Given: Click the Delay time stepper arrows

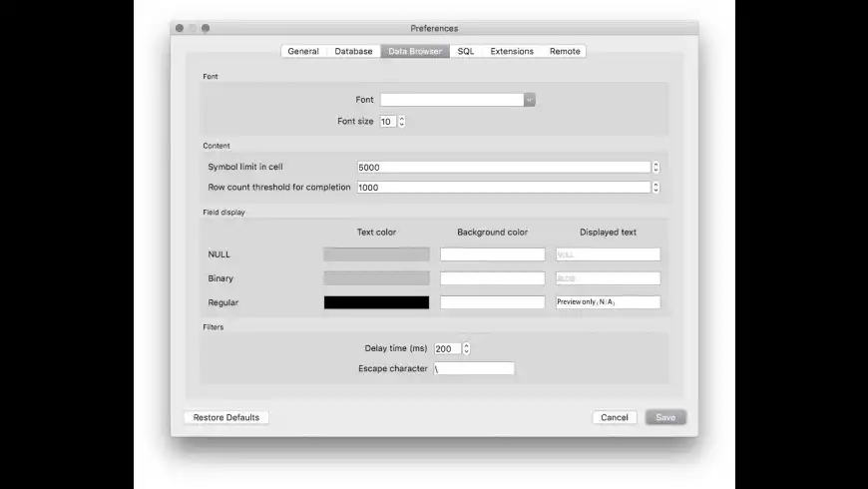Looking at the screenshot, I should point(466,348).
